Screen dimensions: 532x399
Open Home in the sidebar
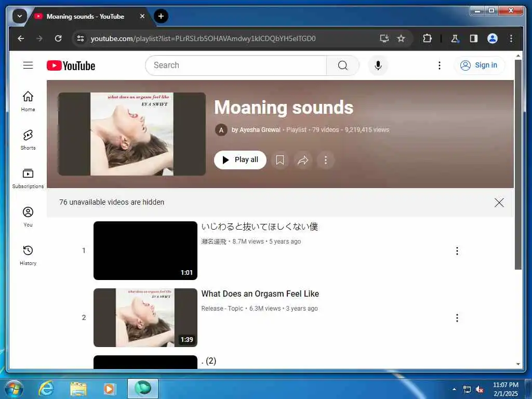click(x=28, y=101)
